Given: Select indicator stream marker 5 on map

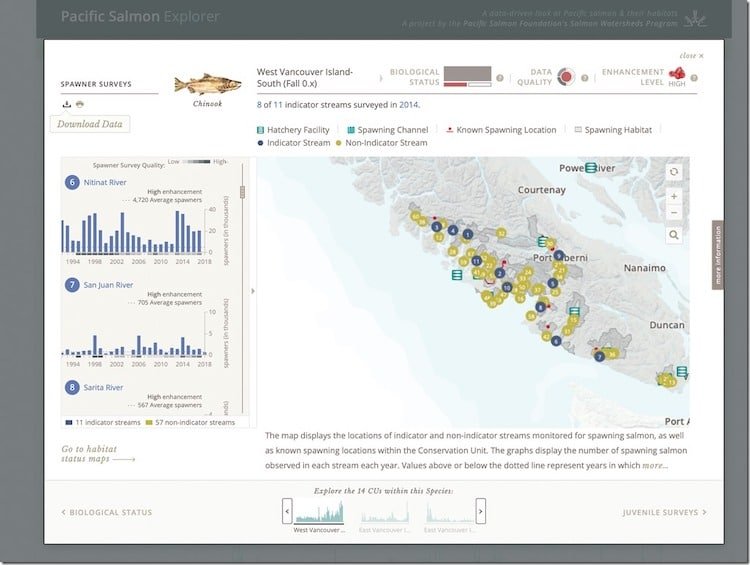Looking at the screenshot, I should point(553,283).
